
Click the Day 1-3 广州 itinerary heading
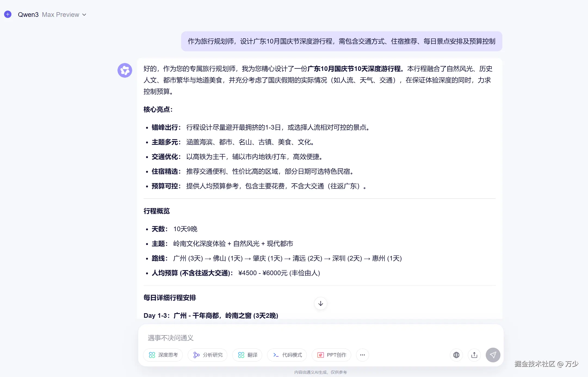tap(211, 315)
